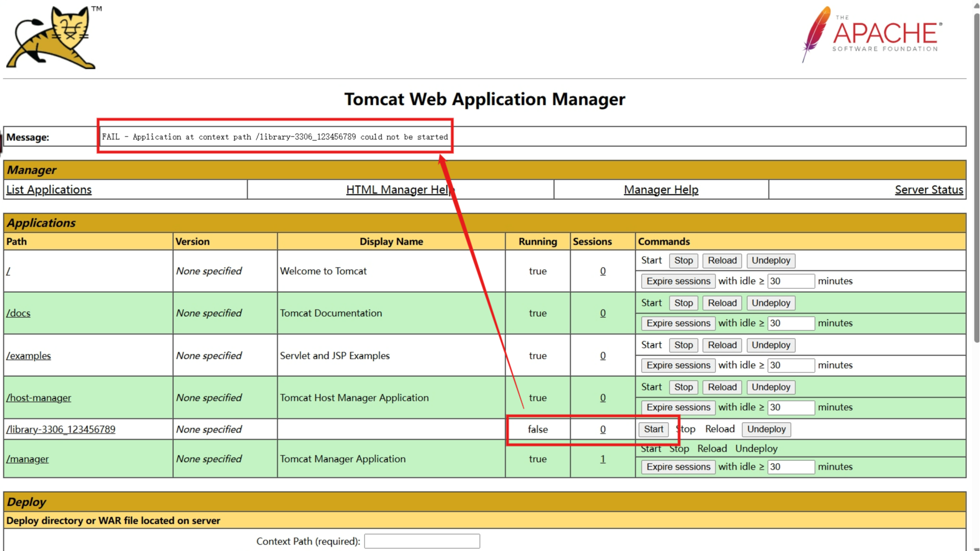Click the page vertical scrollbar
980x551 pixels.
(976, 177)
